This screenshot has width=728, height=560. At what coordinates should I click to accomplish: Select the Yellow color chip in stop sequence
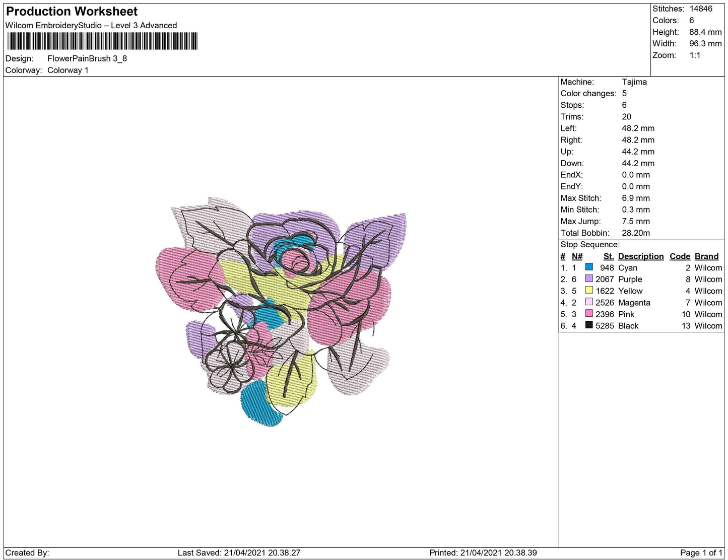pyautogui.click(x=588, y=291)
